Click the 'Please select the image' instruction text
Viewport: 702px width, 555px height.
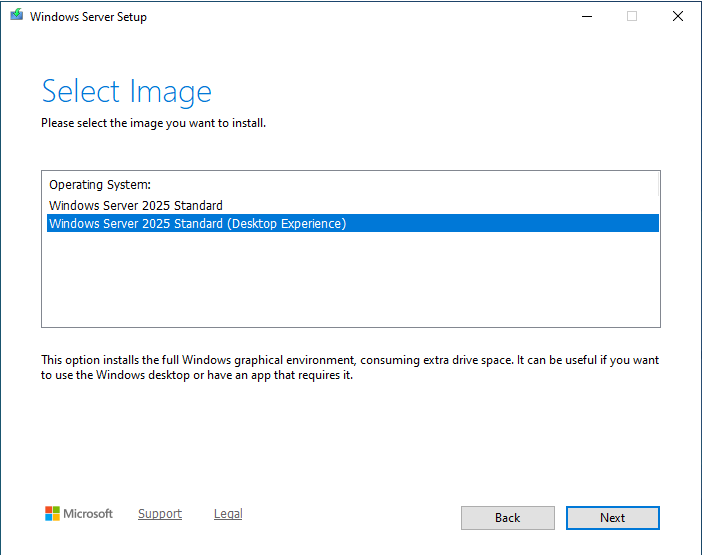coord(153,123)
